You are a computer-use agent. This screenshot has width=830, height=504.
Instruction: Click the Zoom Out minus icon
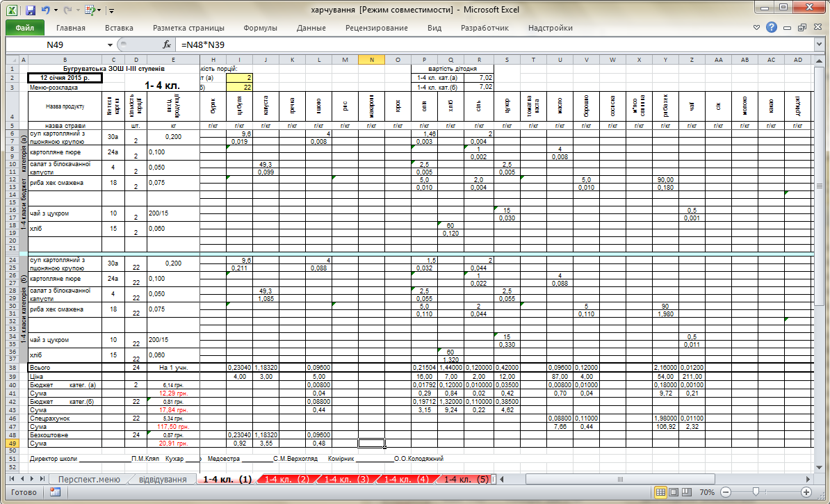727,491
